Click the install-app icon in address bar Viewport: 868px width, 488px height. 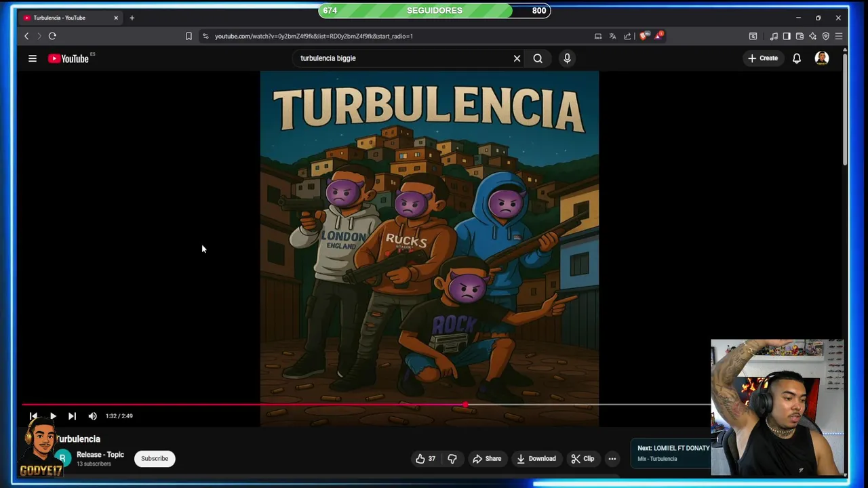(x=598, y=36)
